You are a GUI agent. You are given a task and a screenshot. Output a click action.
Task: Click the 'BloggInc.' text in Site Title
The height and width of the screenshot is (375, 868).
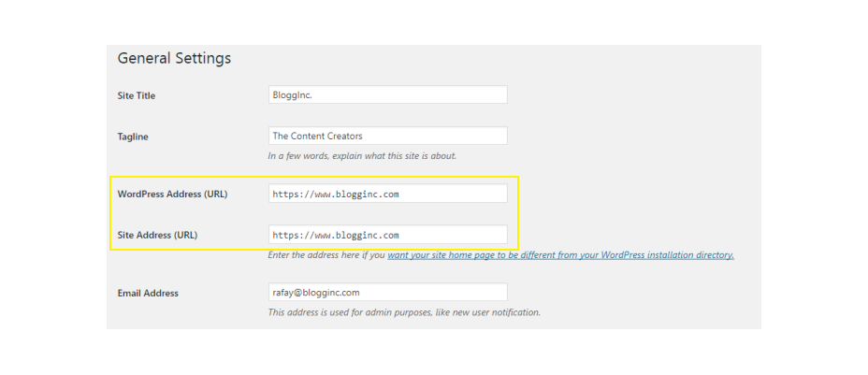coord(291,95)
